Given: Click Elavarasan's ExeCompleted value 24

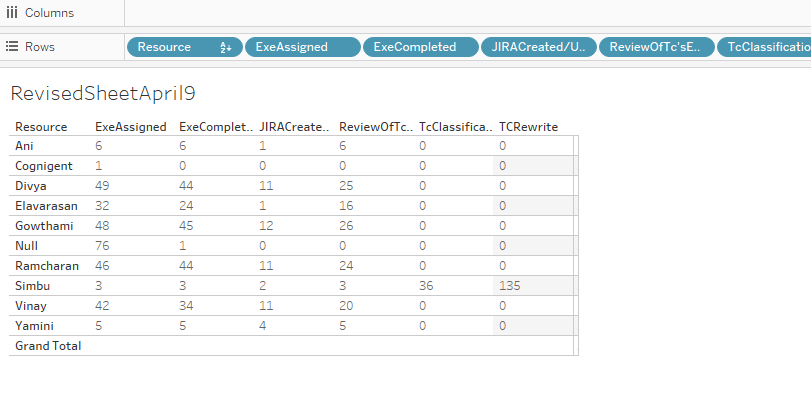Looking at the screenshot, I should 186,206.
